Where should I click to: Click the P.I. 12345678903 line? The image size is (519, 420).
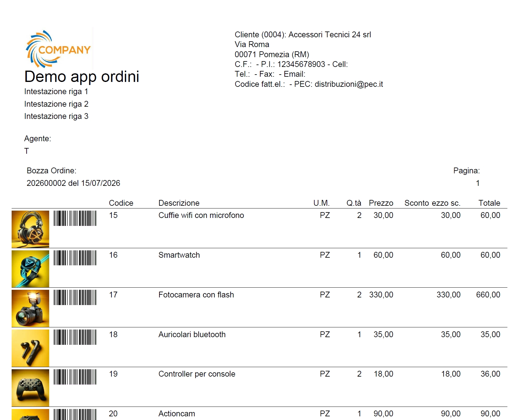pyautogui.click(x=291, y=64)
